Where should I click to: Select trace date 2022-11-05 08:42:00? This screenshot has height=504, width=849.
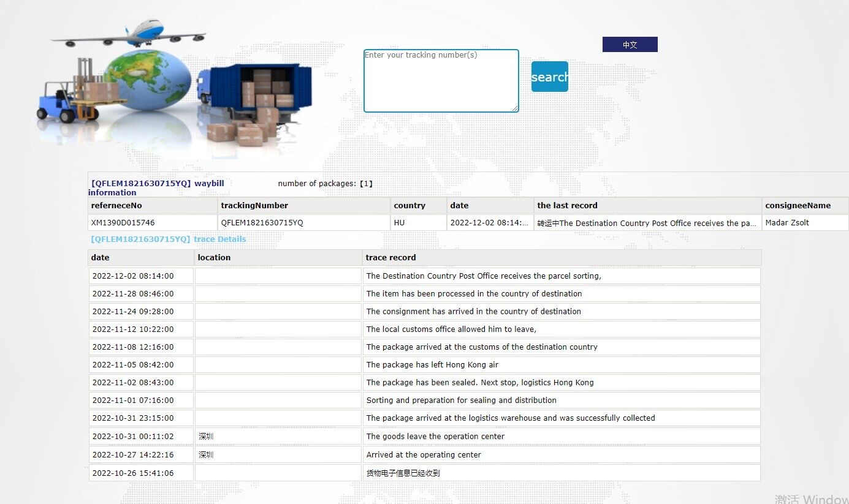(141, 365)
